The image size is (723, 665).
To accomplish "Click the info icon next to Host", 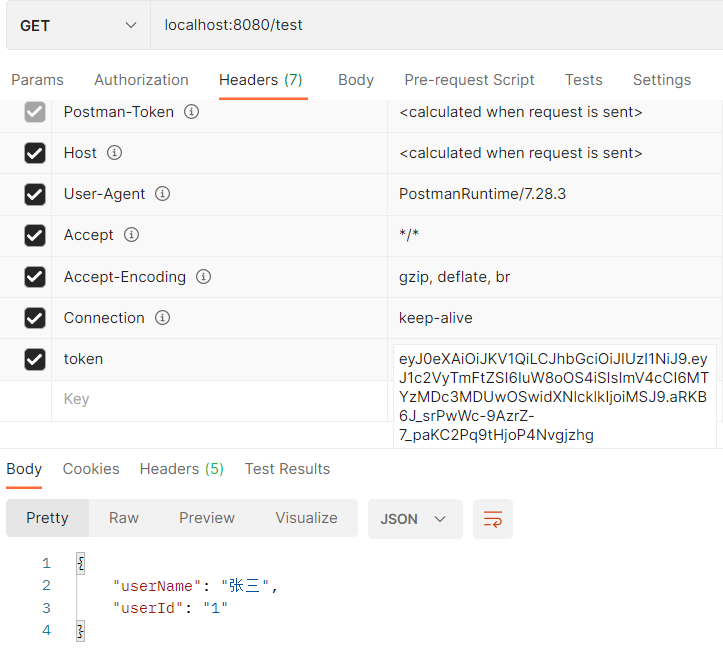I will point(114,153).
